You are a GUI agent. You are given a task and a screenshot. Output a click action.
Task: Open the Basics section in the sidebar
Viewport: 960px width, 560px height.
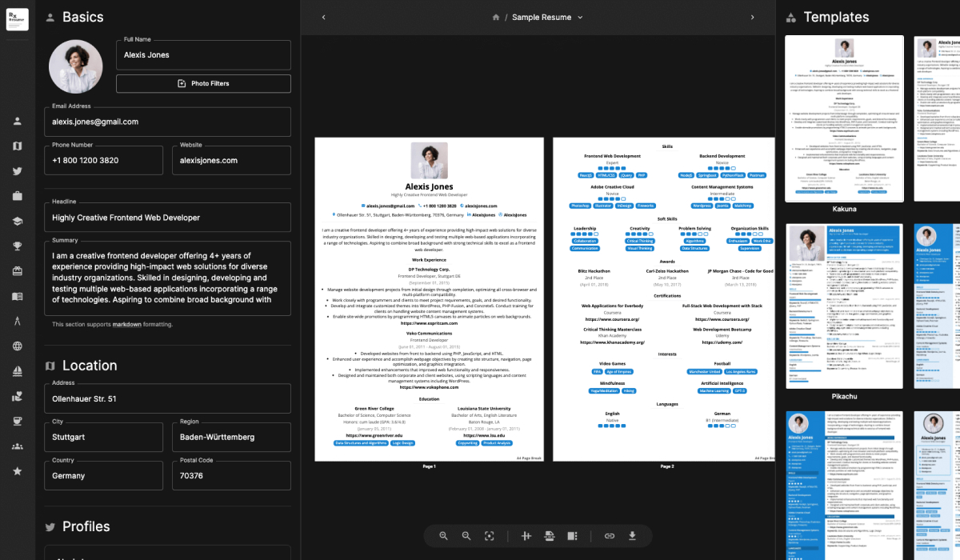(17, 120)
